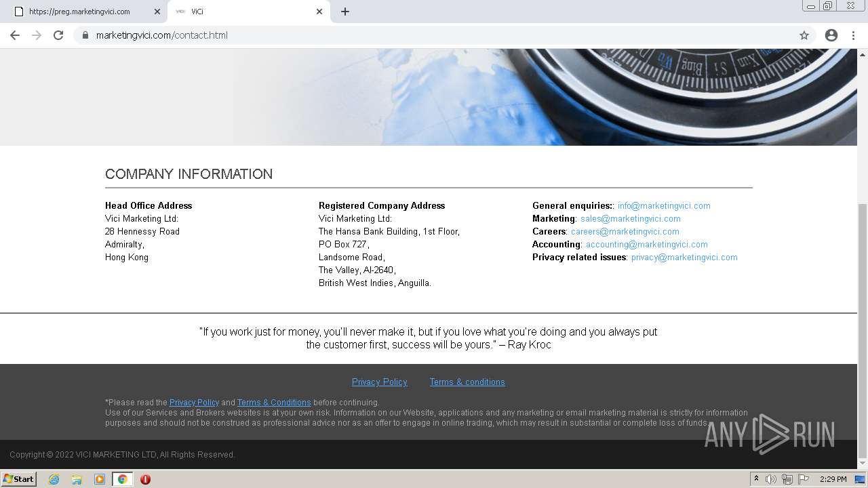Click the copyright VICI MARKETING LTD notice

click(x=122, y=455)
